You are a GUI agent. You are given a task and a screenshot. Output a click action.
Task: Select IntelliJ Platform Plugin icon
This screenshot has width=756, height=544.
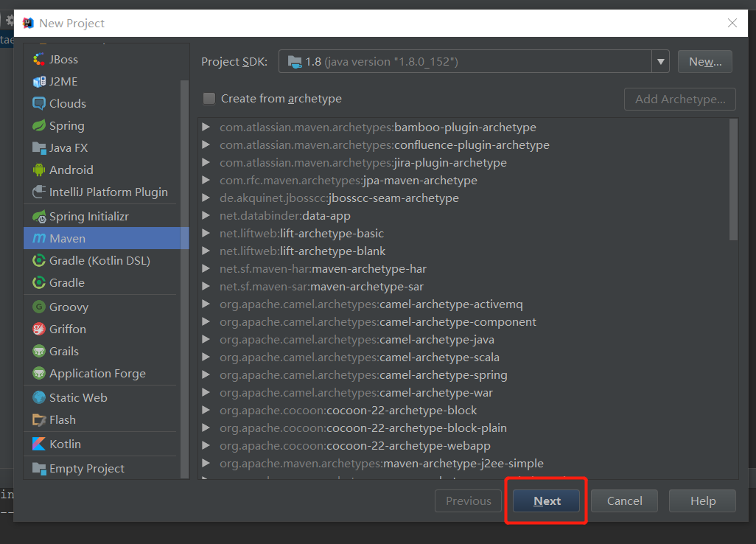click(x=38, y=192)
